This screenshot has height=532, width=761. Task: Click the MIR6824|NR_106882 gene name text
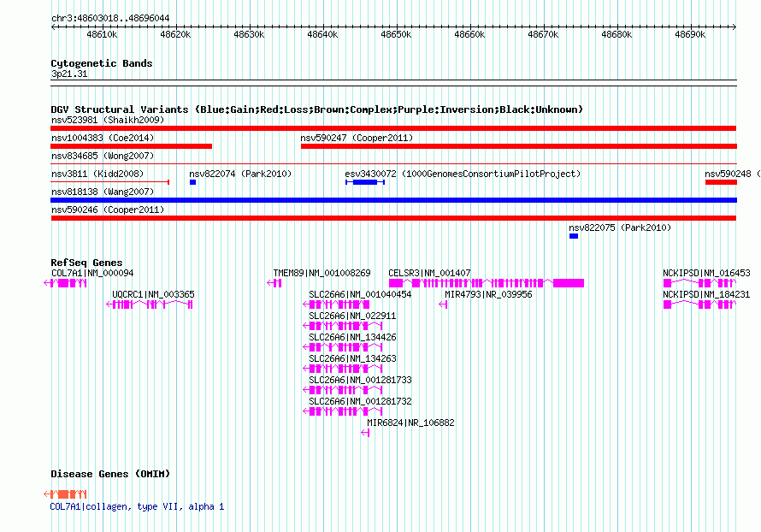pyautogui.click(x=410, y=423)
